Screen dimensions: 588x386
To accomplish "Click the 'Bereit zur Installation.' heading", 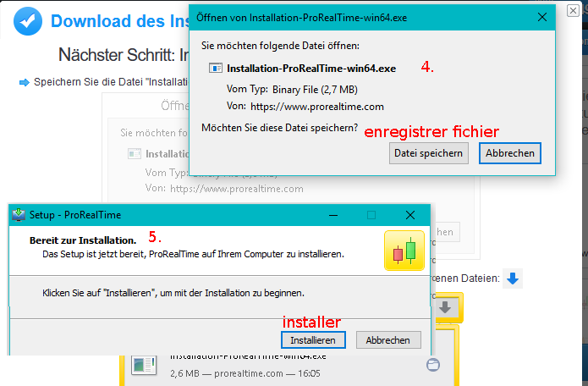I will (x=83, y=240).
